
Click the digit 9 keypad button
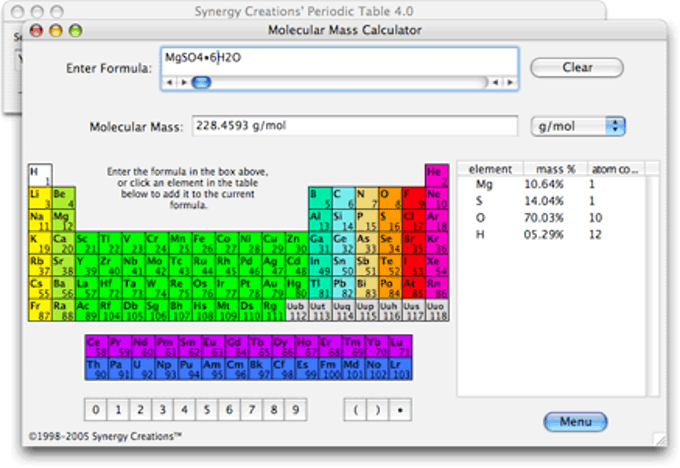(296, 409)
